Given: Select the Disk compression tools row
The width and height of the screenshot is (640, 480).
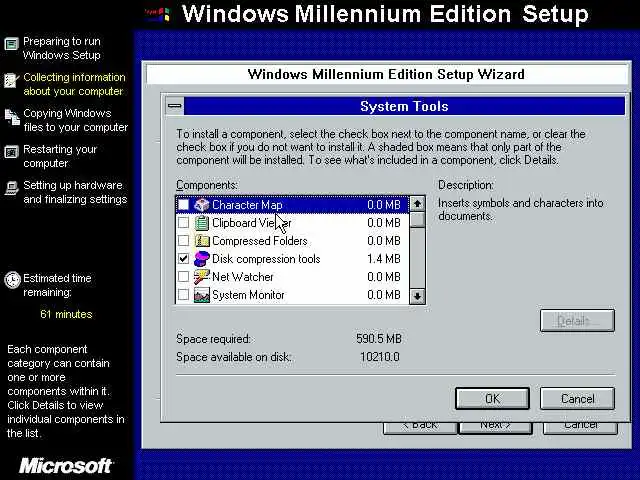Looking at the screenshot, I should click(x=292, y=259).
